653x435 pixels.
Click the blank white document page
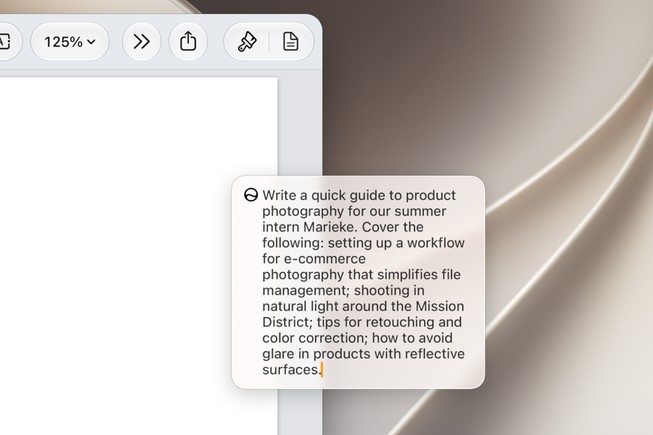139,256
